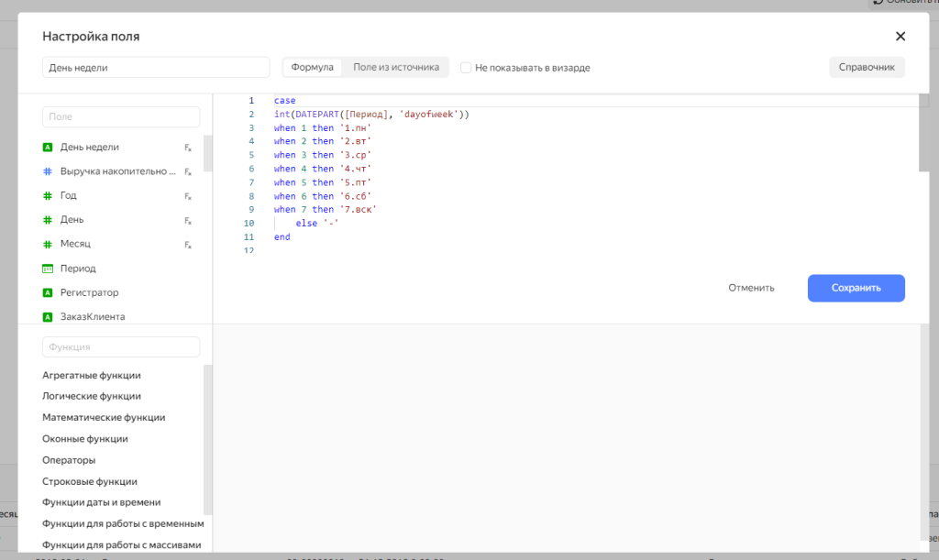Click the number icon next to Год field
Screen dimensions: 939x560
[48, 195]
